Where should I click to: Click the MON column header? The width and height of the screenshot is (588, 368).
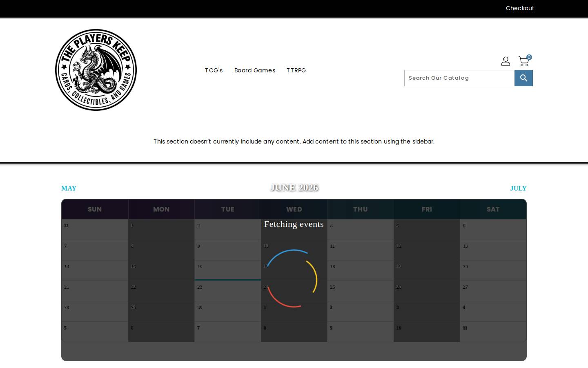[161, 209]
